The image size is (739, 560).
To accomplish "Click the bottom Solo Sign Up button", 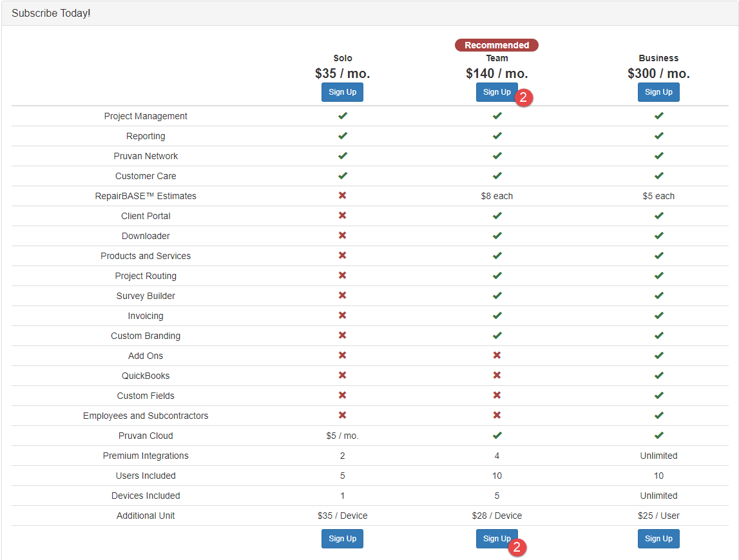I will [x=342, y=539].
